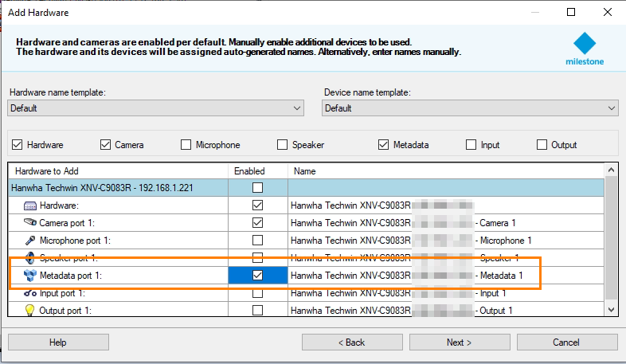This screenshot has width=626, height=364.
Task: Click the Microphone port 1 icon
Action: pos(30,241)
